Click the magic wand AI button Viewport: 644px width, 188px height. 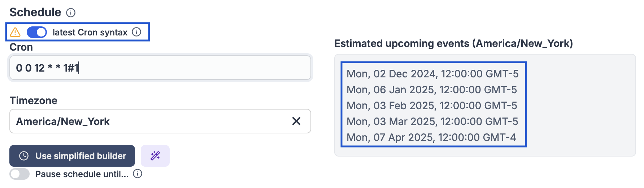tap(155, 156)
